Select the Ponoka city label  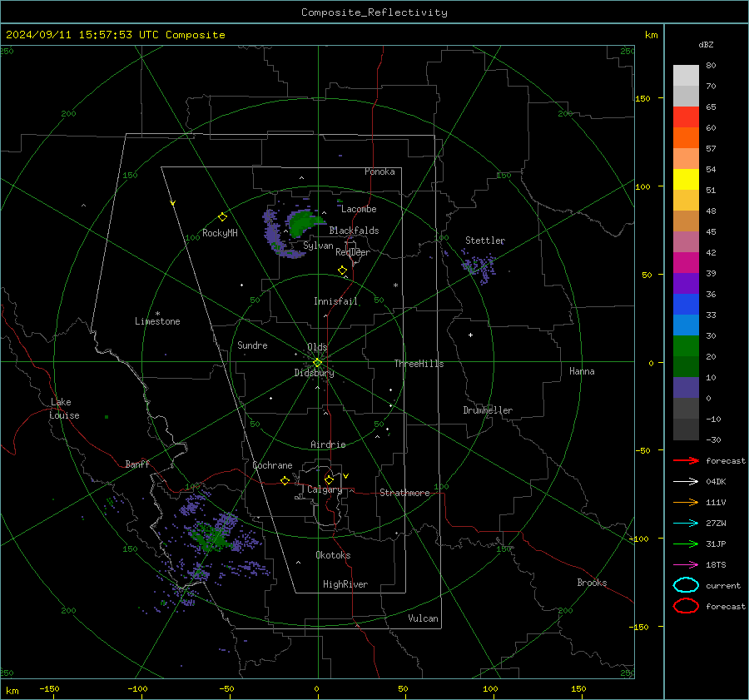[x=379, y=171]
